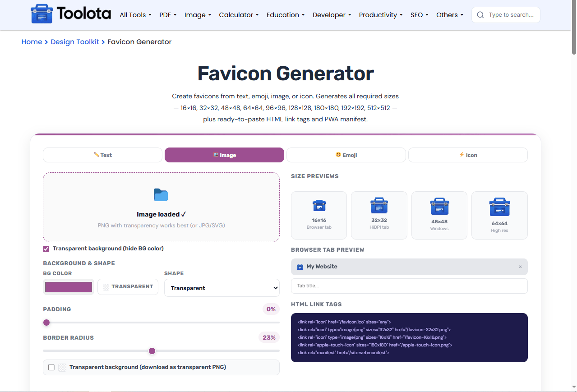
Task: Go to Home breadcrumb
Action: (x=32, y=42)
